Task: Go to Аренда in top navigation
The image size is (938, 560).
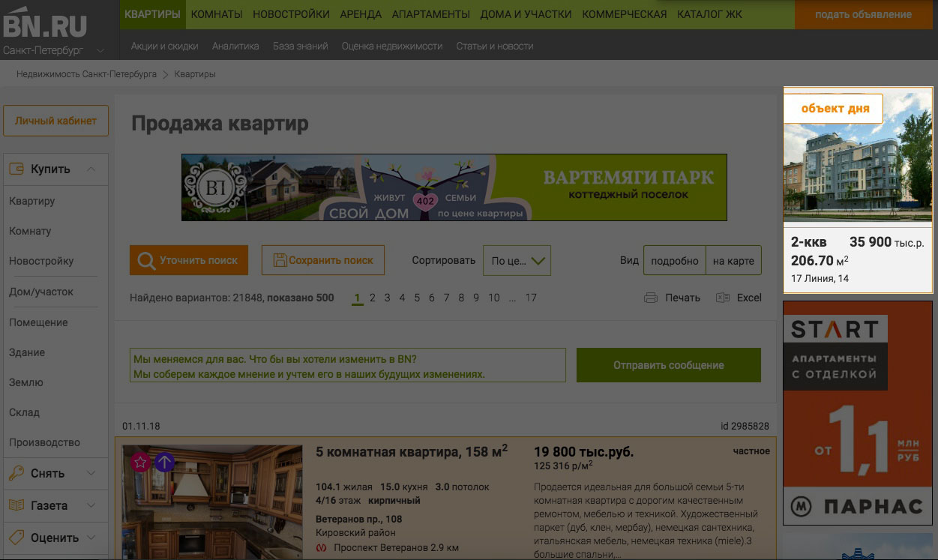Action: pyautogui.click(x=361, y=14)
